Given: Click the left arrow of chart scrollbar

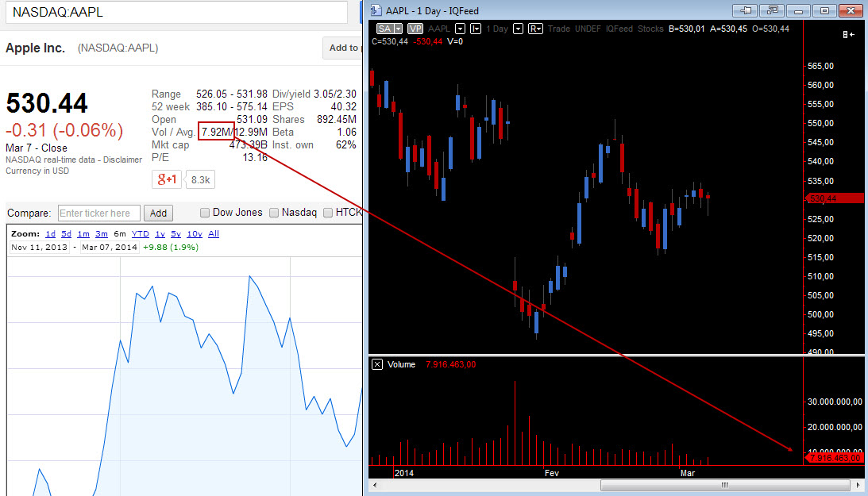Looking at the screenshot, I should (375, 485).
